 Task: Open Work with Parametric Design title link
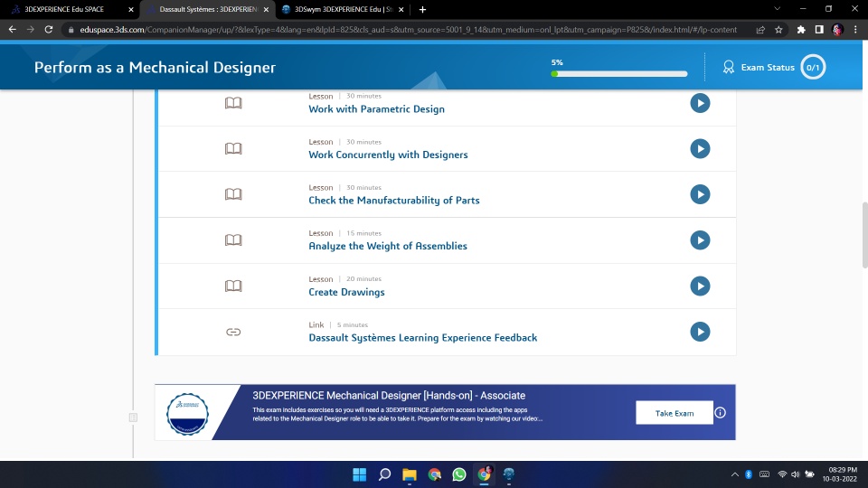[376, 109]
